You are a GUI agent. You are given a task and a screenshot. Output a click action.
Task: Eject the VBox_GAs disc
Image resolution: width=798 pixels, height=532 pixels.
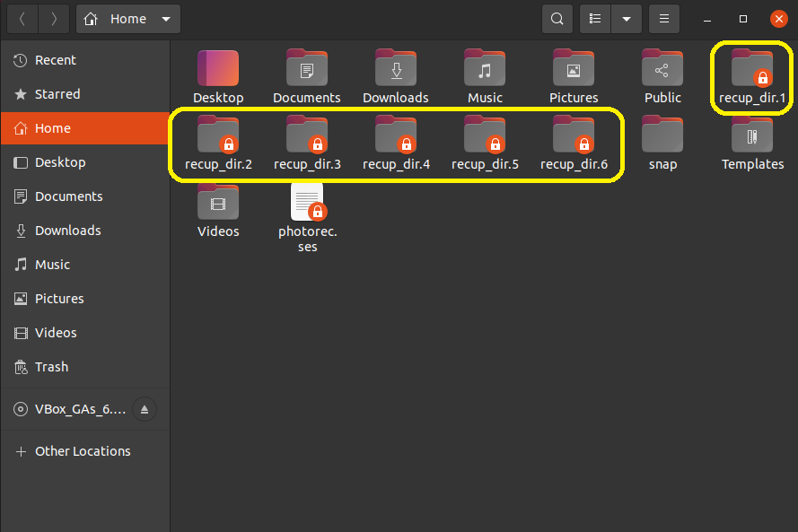[145, 409]
